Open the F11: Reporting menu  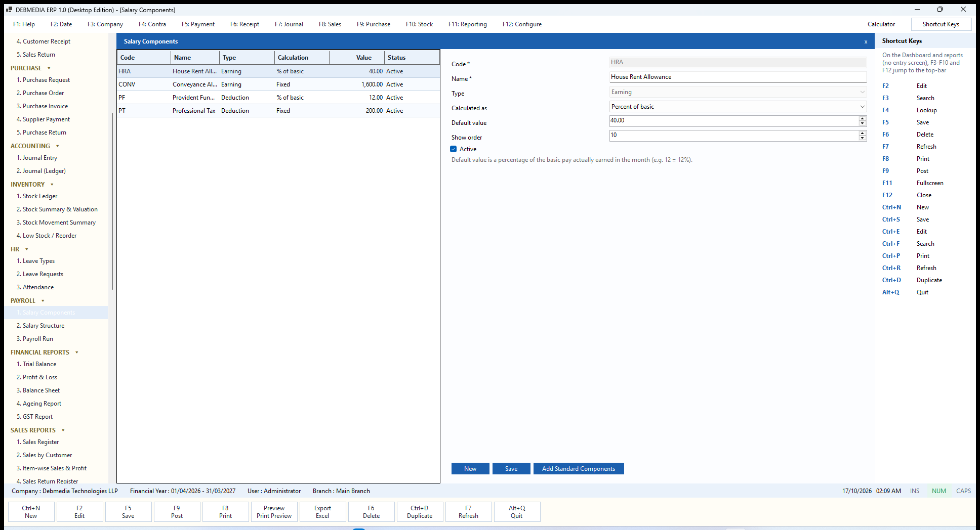tap(468, 24)
